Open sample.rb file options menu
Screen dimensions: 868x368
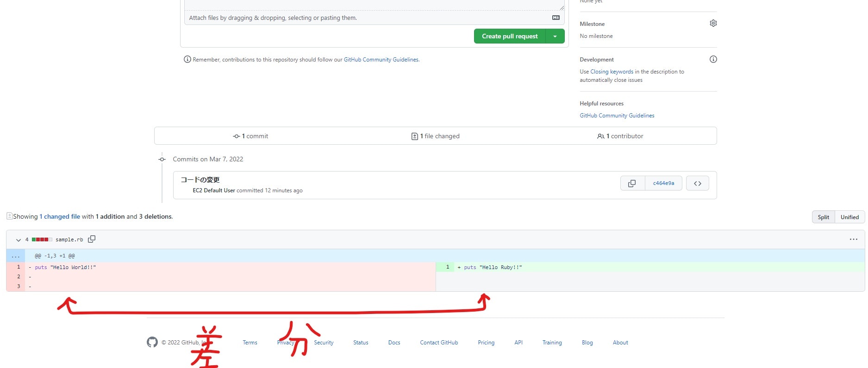click(x=854, y=239)
